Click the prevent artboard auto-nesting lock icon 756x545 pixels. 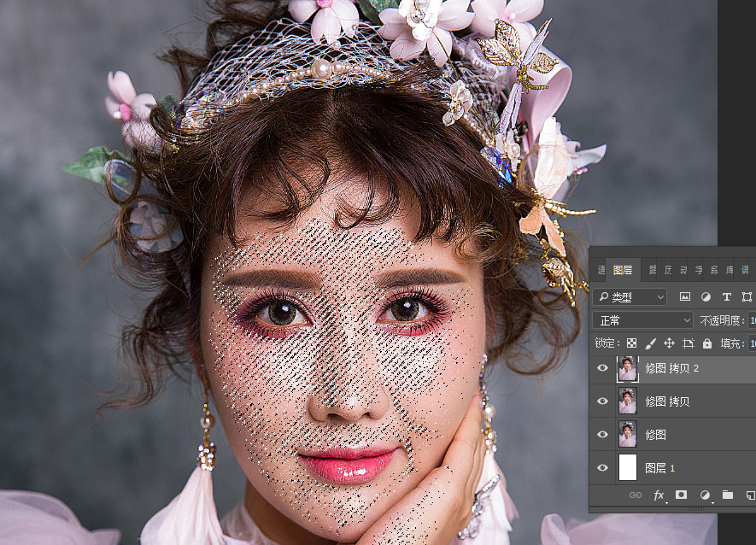click(x=688, y=343)
